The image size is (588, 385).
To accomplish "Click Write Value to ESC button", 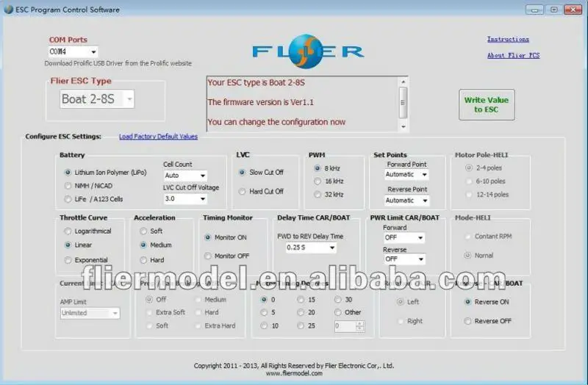I will [x=487, y=104].
